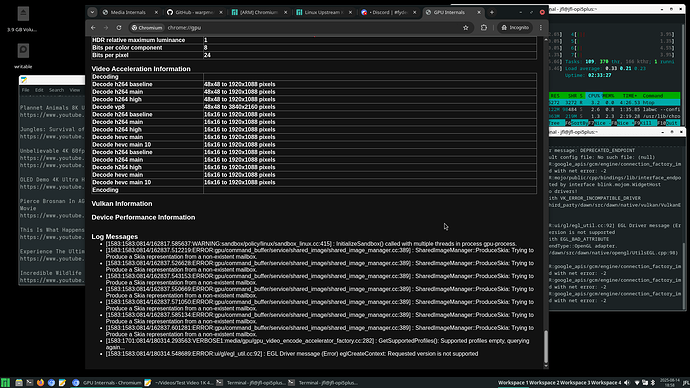Open the Bluetooth tray icon

653,383
